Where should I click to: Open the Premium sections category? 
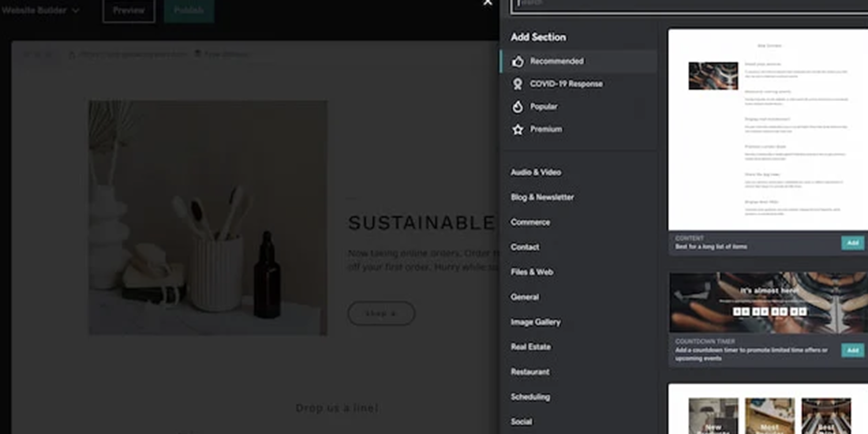click(x=546, y=129)
